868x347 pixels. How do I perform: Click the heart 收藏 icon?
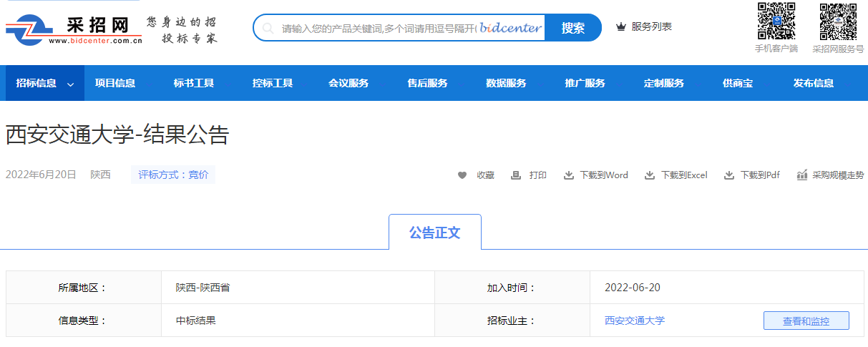(x=462, y=175)
